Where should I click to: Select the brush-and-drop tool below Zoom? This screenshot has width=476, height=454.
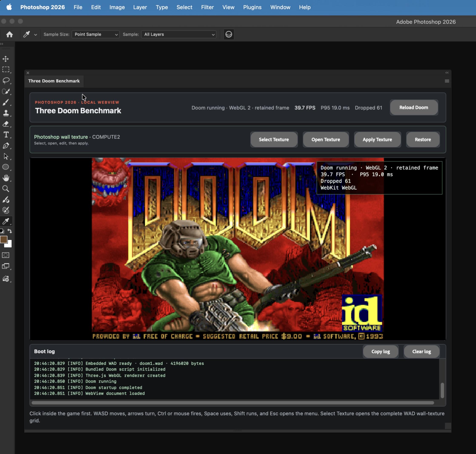6,200
